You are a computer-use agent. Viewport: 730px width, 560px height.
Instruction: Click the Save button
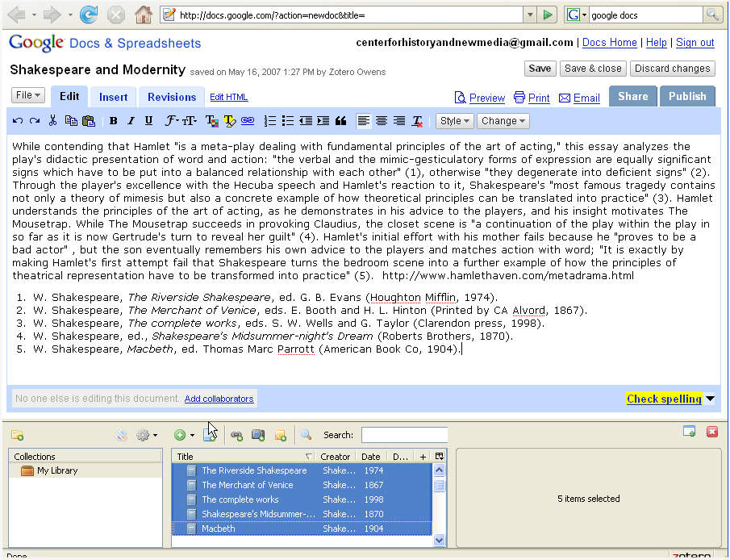[x=540, y=69]
